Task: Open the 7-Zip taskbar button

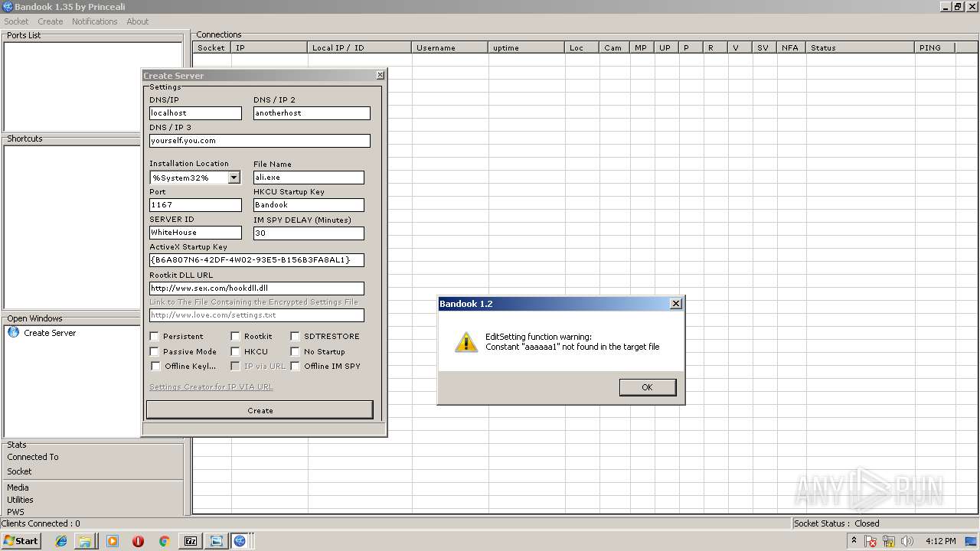Action: [x=191, y=541]
